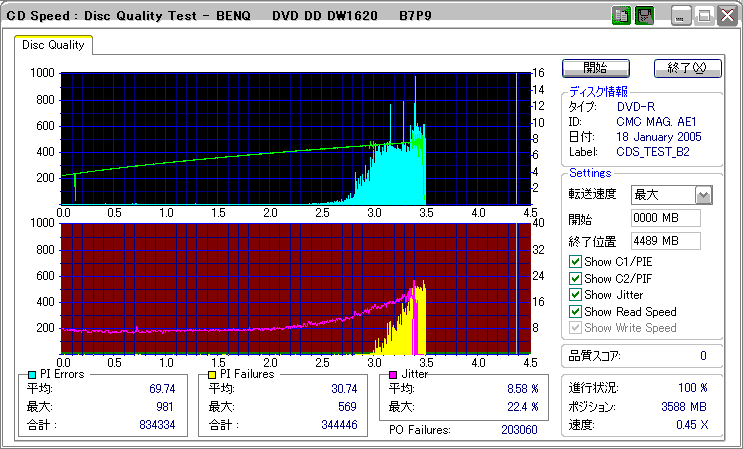Click the copy-to-clipboard icon in title bar
The image size is (743, 449).
pyautogui.click(x=621, y=16)
